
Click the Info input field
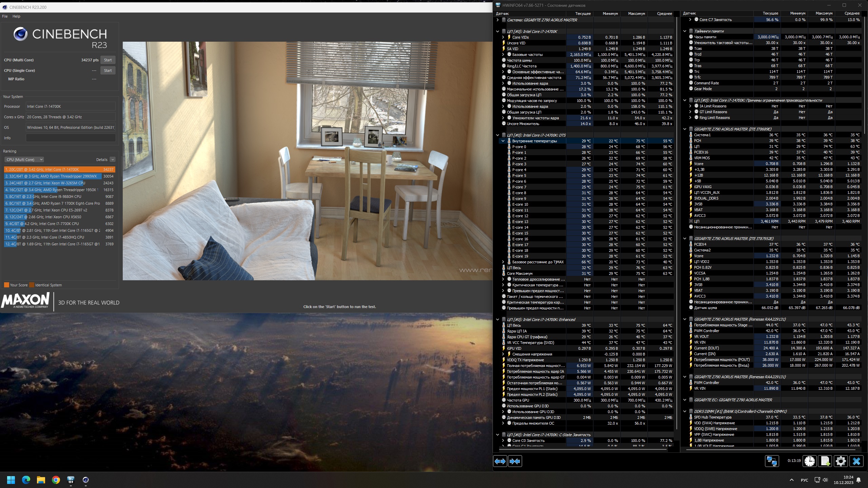(71, 138)
